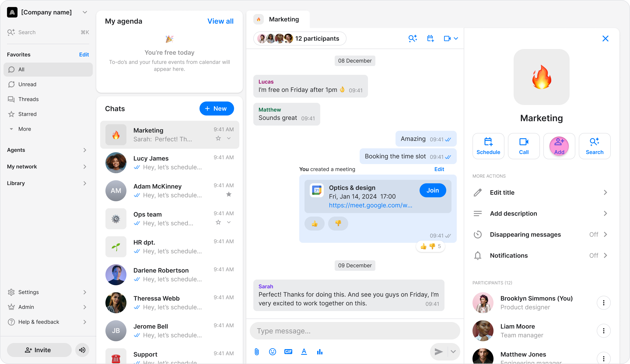630x364 pixels.
Task: Star the Marketing chat
Action: coord(218,138)
